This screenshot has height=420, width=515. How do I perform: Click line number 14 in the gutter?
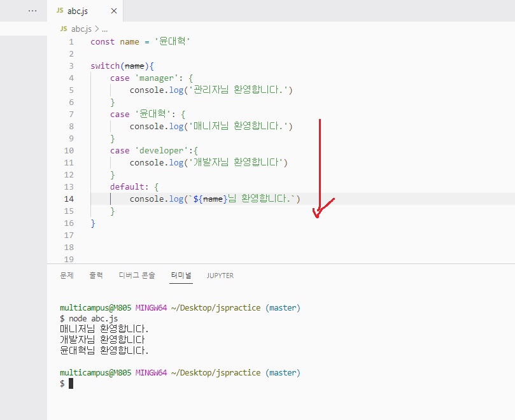tap(69, 199)
